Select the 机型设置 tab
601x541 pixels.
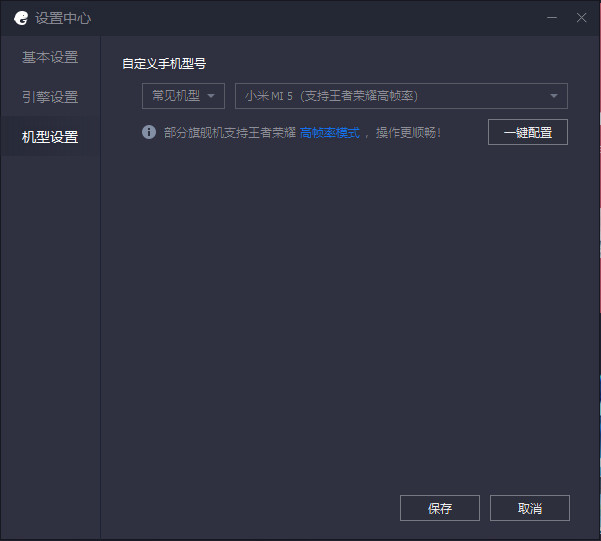(x=50, y=136)
